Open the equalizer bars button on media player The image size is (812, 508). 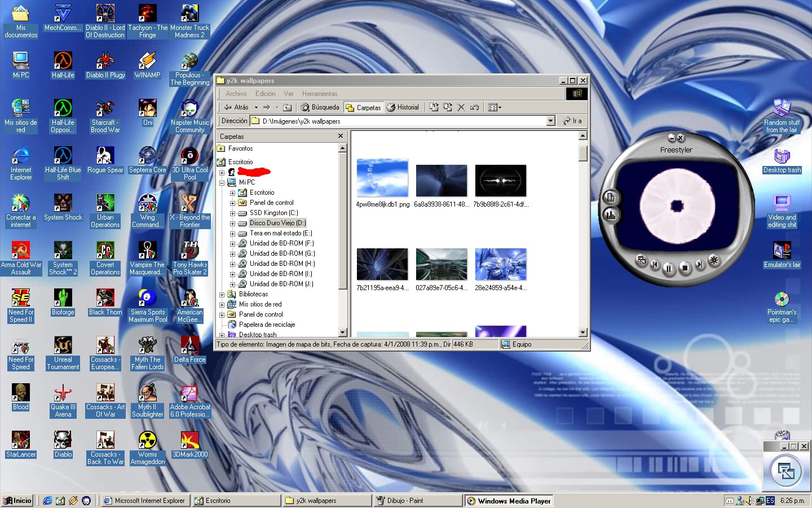pos(610,214)
